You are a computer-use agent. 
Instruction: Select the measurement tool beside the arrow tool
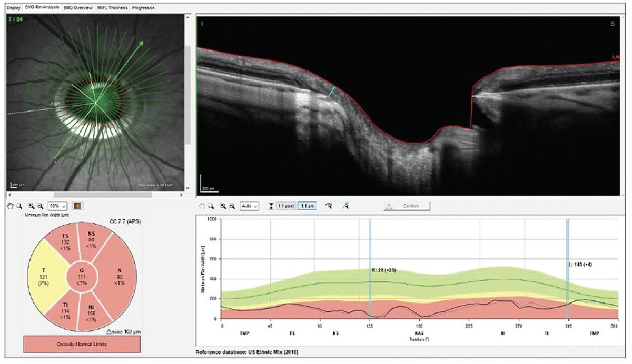coord(346,205)
